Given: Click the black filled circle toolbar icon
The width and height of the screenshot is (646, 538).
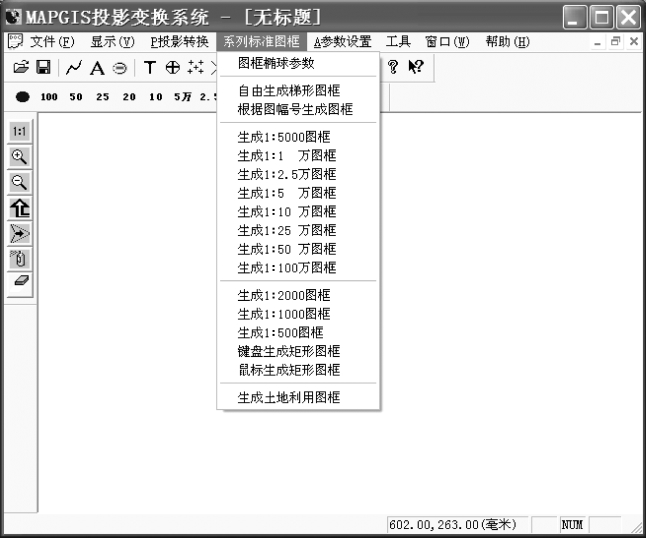Looking at the screenshot, I should 23,97.
